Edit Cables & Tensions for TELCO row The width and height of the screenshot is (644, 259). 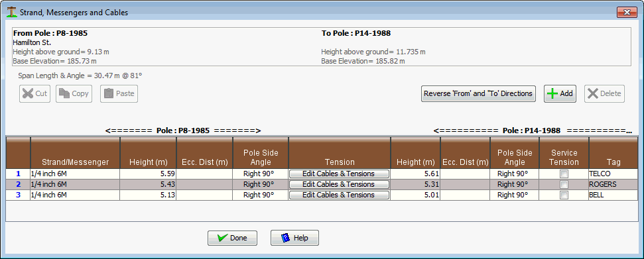(339, 174)
